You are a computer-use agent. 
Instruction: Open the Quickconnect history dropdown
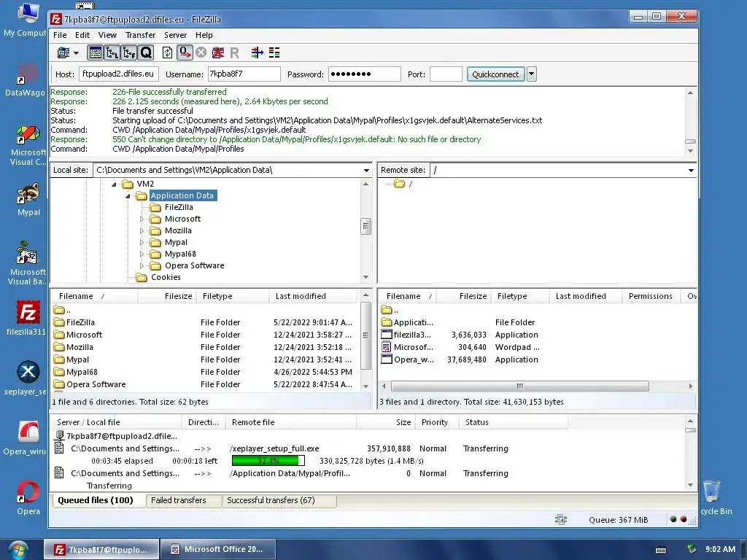(x=532, y=74)
